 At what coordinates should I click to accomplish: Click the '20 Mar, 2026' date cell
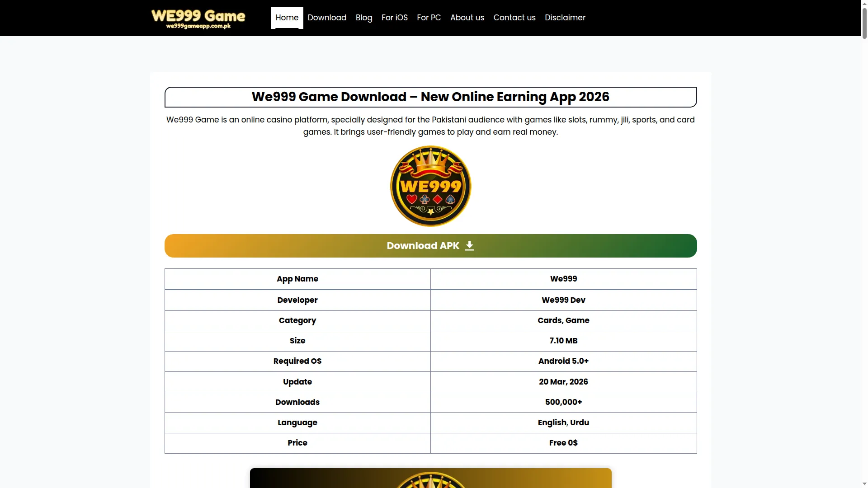(563, 382)
